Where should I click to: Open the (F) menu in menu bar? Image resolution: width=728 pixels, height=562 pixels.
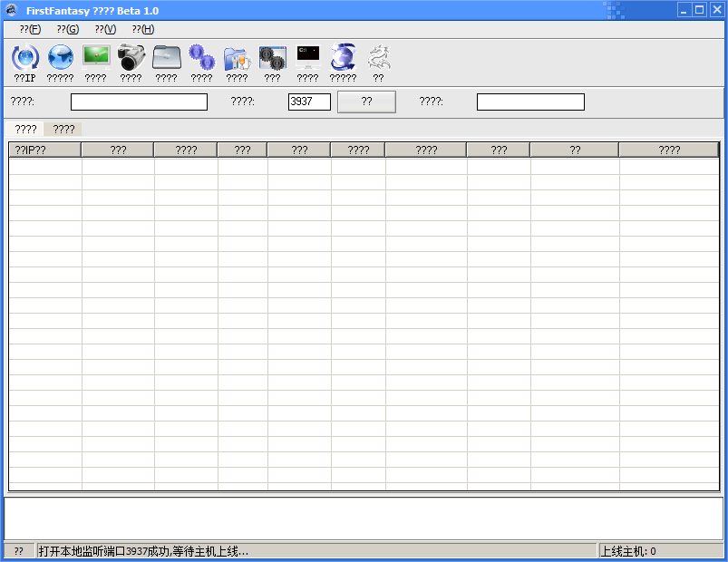point(30,29)
